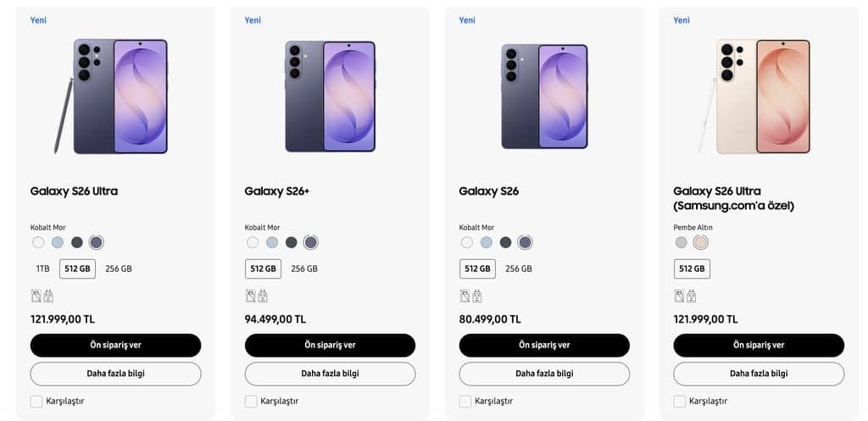Image resolution: width=868 pixels, height=421 pixels.
Task: Pick the white color swatch for Galaxy S26 Ultra
Action: point(38,242)
